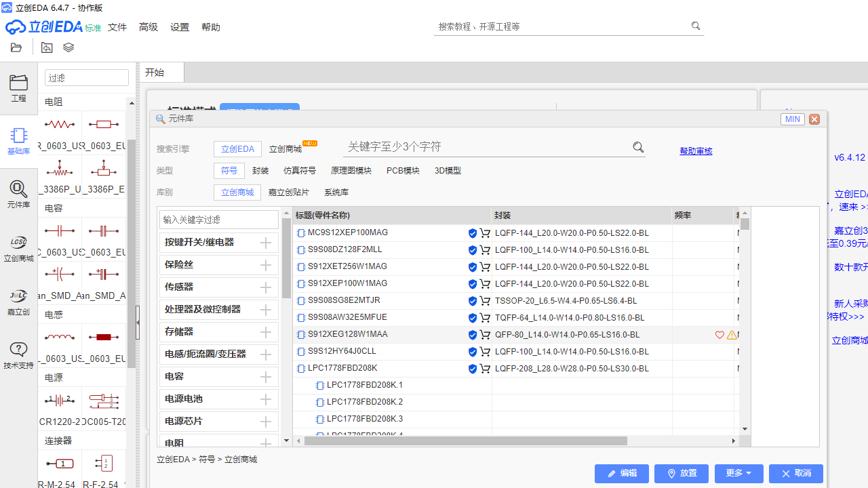This screenshot has height=488, width=868.
Task: Click the open folder toolbar icon
Action: (x=16, y=47)
